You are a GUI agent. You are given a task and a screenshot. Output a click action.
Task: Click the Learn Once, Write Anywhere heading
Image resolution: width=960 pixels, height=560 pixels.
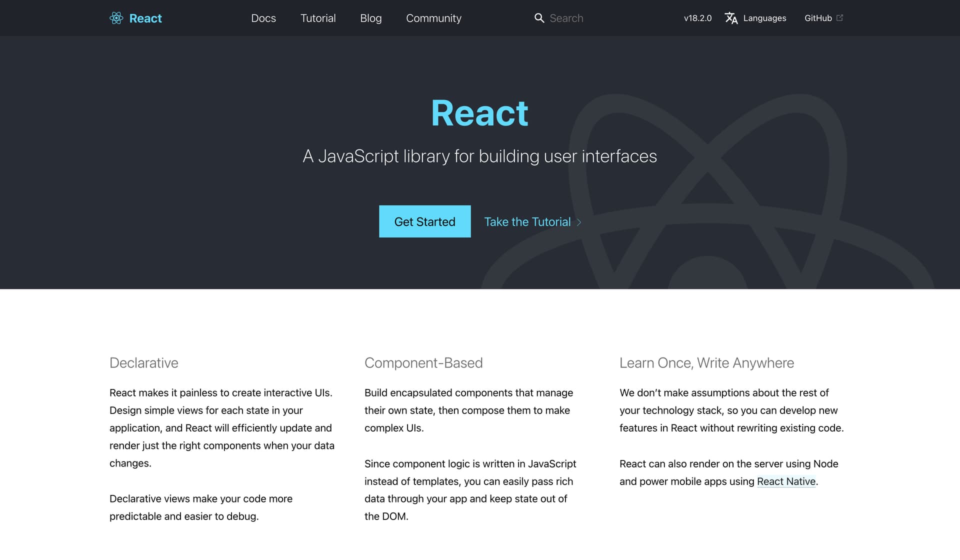click(706, 363)
